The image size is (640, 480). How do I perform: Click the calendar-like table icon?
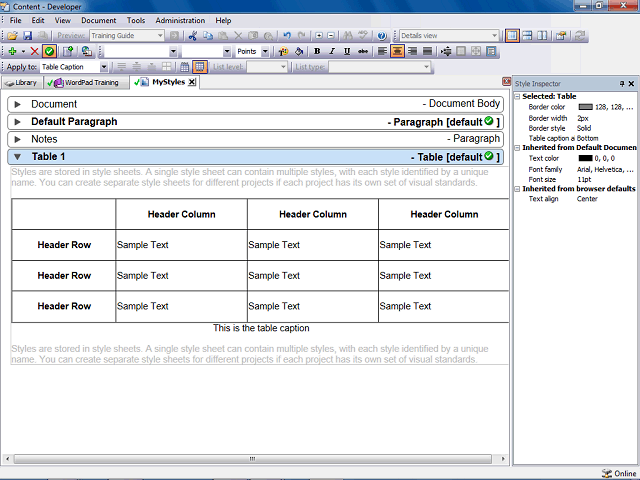coord(184,67)
